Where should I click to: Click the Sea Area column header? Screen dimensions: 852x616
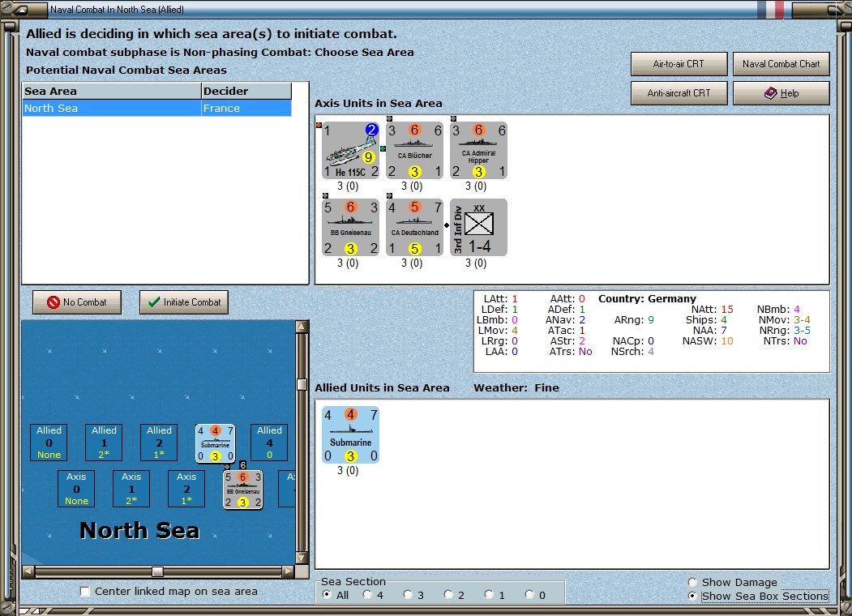coord(111,92)
